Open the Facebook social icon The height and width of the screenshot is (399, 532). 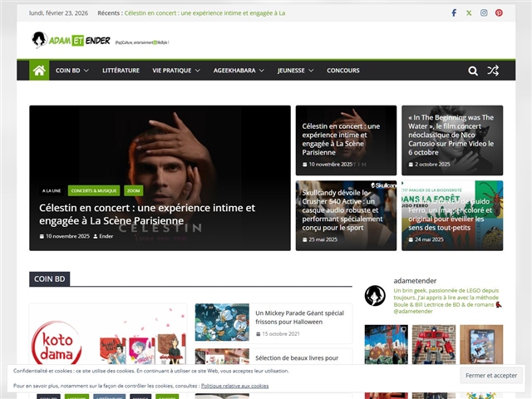[454, 13]
